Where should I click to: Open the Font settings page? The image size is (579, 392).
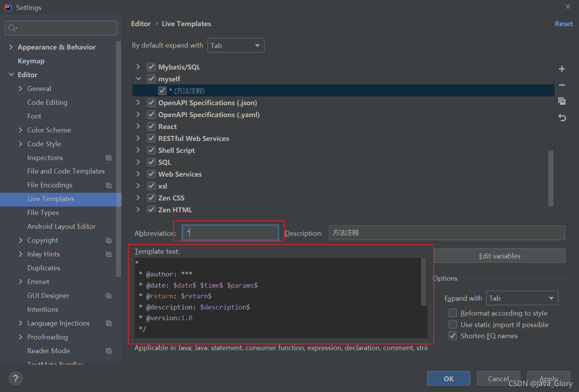tap(34, 116)
